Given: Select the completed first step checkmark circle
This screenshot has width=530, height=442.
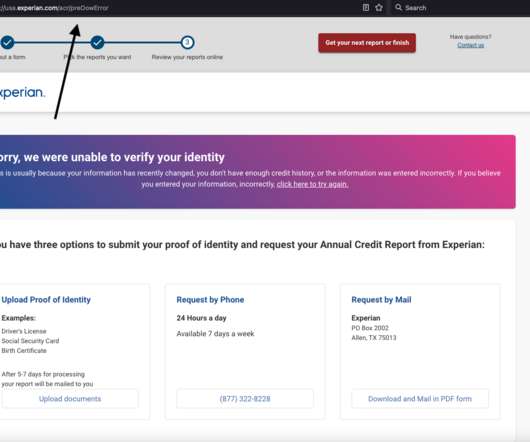Looking at the screenshot, I should click(x=7, y=43).
